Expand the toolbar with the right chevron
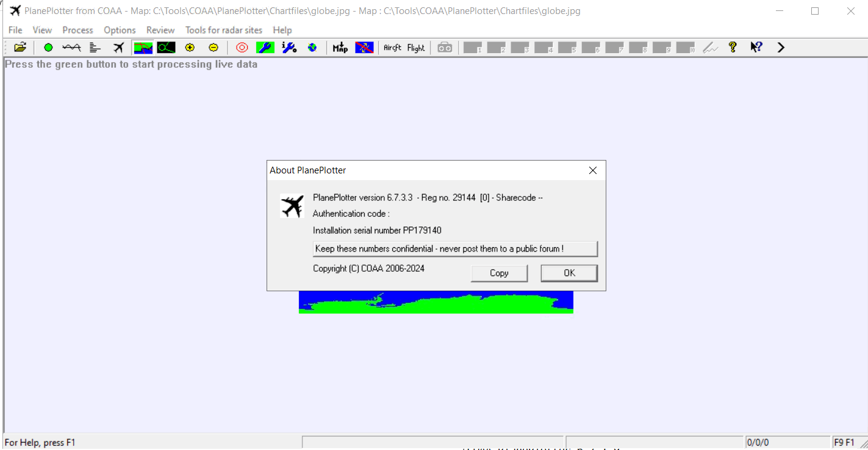 pyautogui.click(x=781, y=48)
